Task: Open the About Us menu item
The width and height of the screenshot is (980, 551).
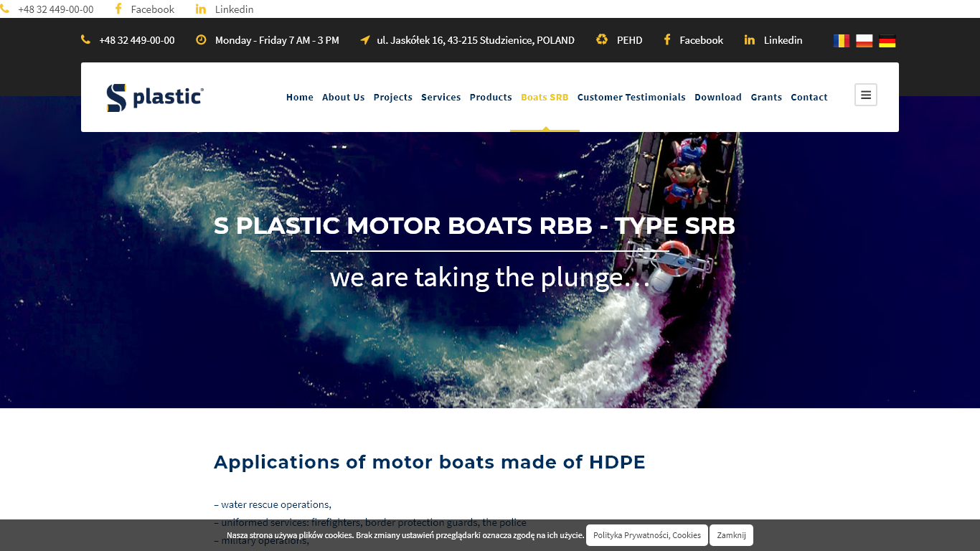Action: click(x=344, y=97)
